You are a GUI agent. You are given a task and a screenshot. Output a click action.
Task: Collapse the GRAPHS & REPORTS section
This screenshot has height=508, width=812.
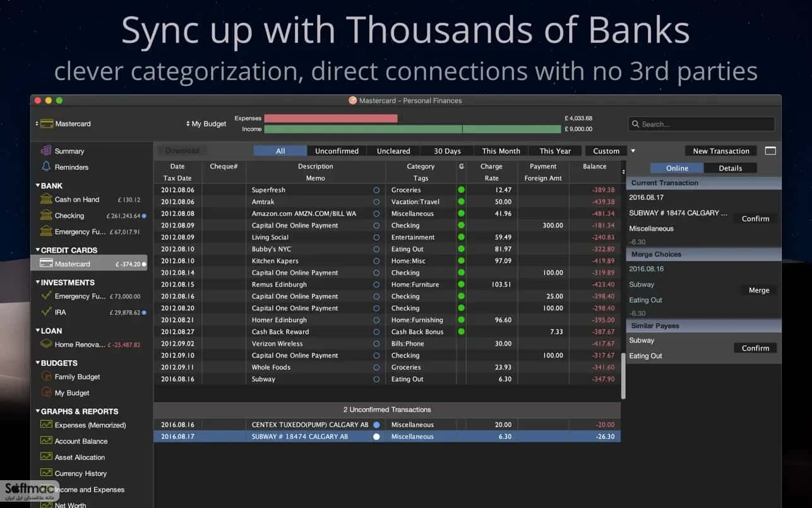37,411
